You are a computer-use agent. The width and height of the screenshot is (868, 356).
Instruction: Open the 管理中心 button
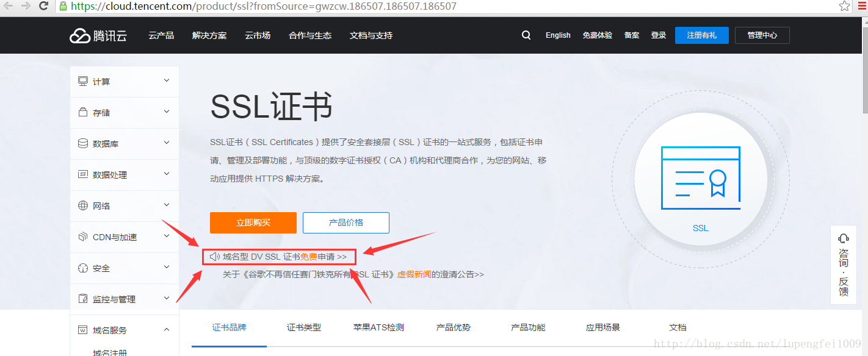(x=762, y=35)
